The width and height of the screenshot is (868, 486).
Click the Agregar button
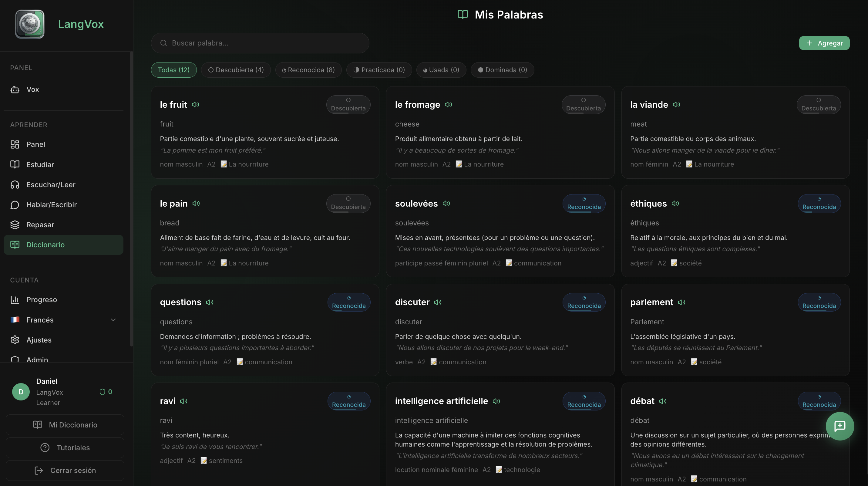[x=824, y=43]
